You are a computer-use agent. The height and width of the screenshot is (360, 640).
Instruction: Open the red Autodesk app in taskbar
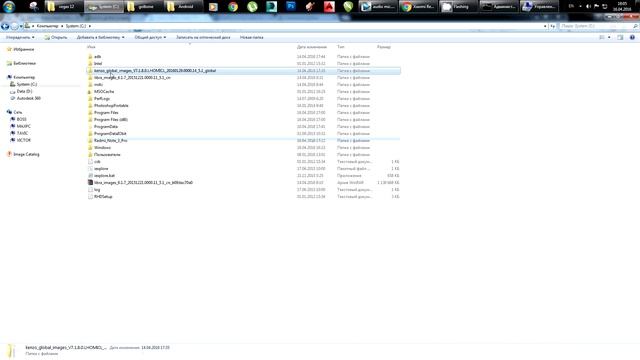click(x=329, y=7)
